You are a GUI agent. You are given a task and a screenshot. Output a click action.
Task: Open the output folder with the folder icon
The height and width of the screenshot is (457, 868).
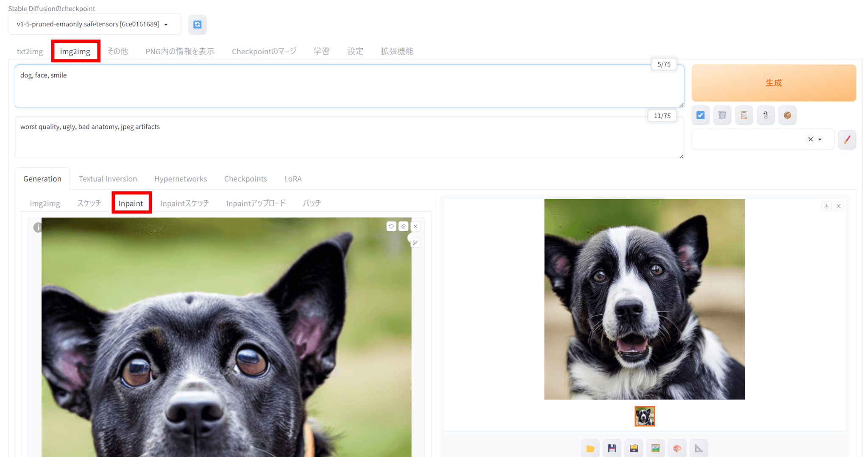tap(590, 448)
